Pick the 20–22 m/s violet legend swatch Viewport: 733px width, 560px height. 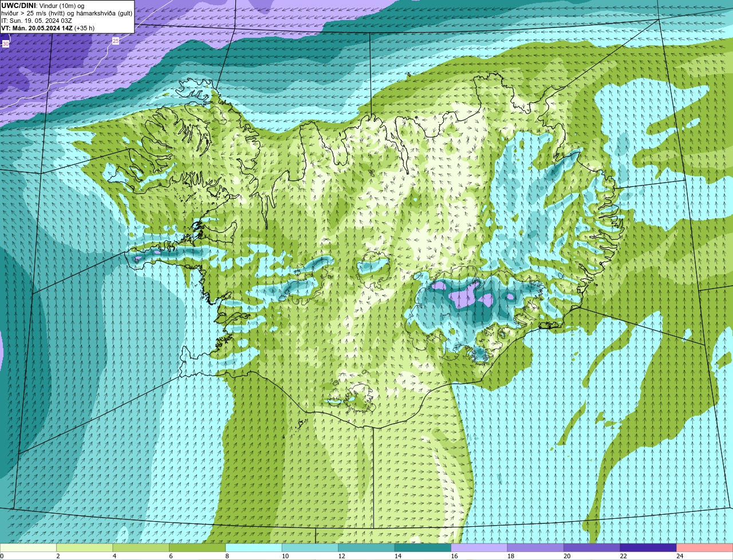(592, 548)
